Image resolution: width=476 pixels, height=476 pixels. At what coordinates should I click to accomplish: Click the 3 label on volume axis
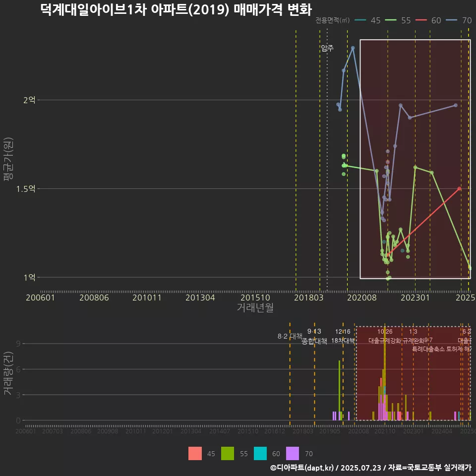pyautogui.click(x=18, y=395)
